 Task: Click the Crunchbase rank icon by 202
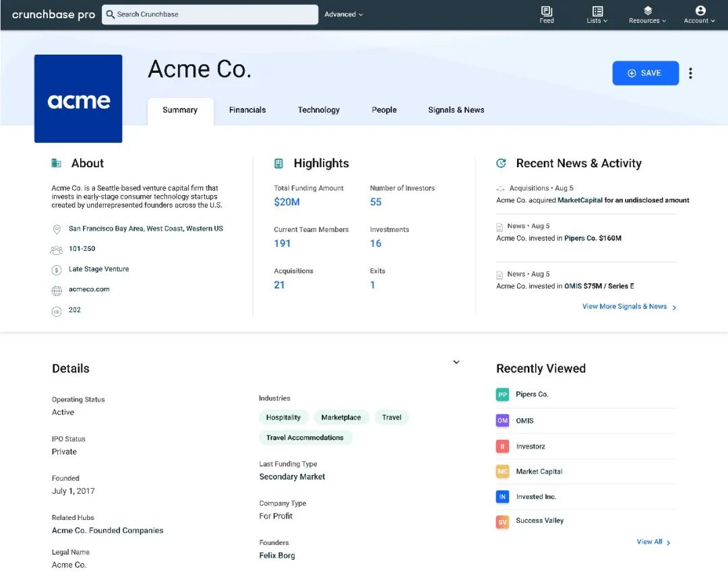(57, 312)
